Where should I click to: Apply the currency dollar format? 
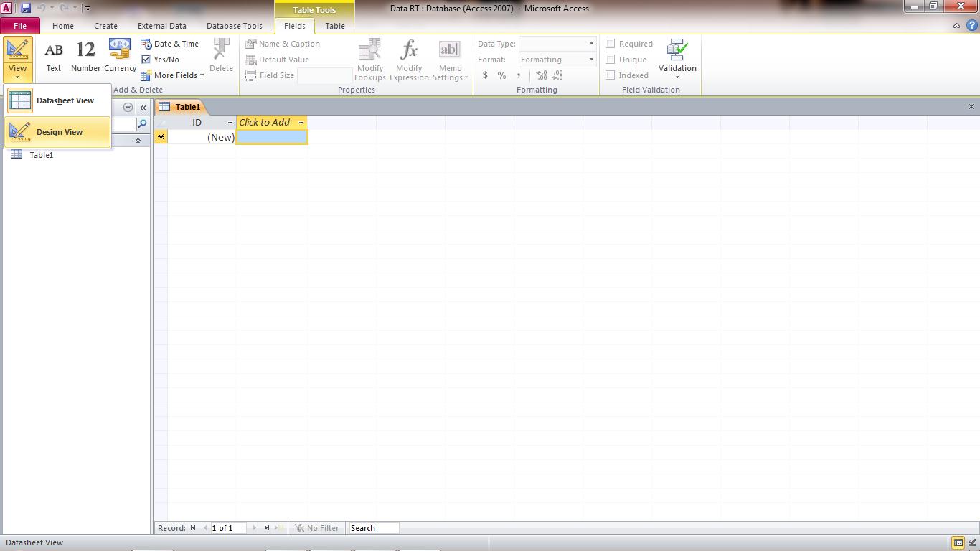(485, 75)
